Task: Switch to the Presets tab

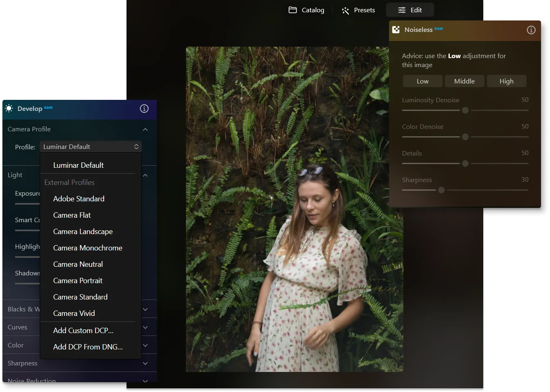Action: (358, 10)
